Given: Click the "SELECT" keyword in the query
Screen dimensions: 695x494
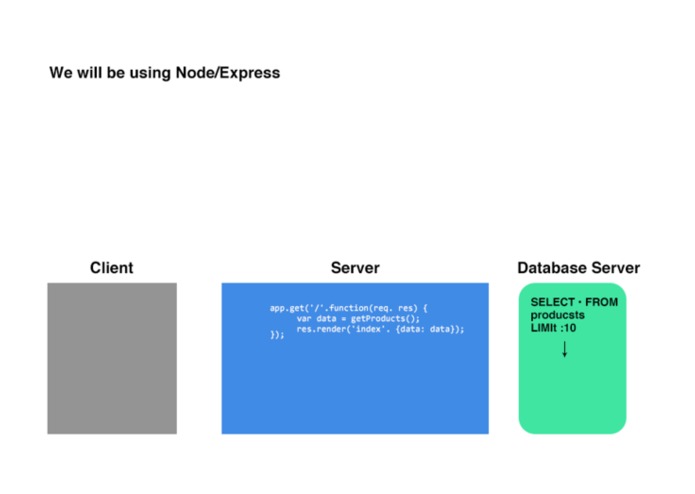Looking at the screenshot, I should 552,302.
